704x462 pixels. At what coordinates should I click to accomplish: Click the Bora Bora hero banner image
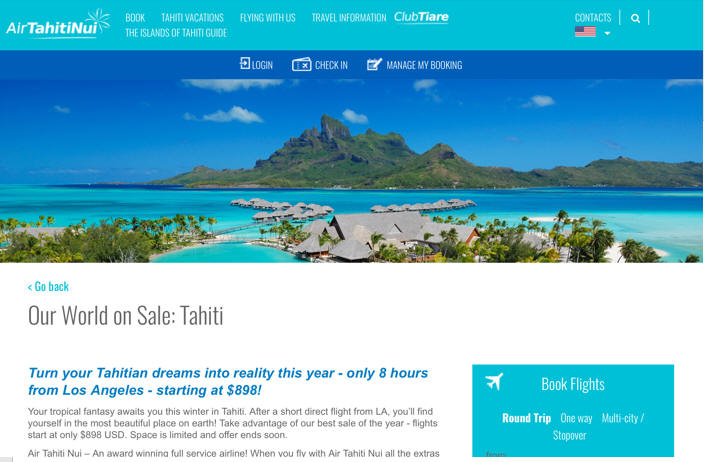click(352, 171)
